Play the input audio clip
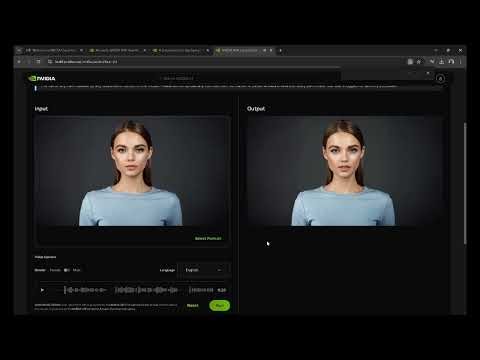480x360 pixels. (42, 290)
